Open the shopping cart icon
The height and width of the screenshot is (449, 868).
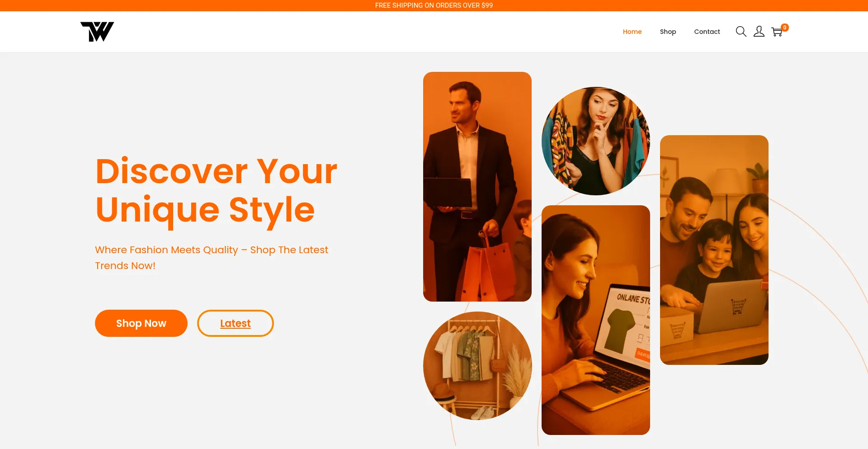point(777,32)
